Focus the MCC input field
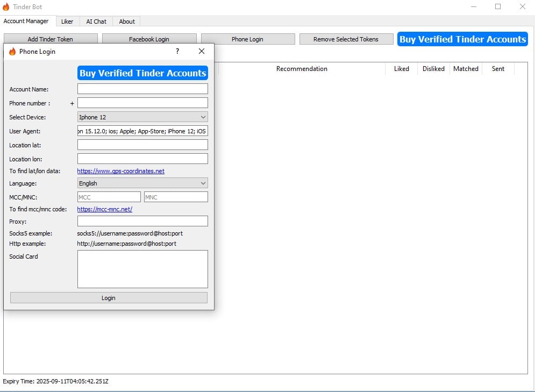535x392 pixels. click(109, 197)
